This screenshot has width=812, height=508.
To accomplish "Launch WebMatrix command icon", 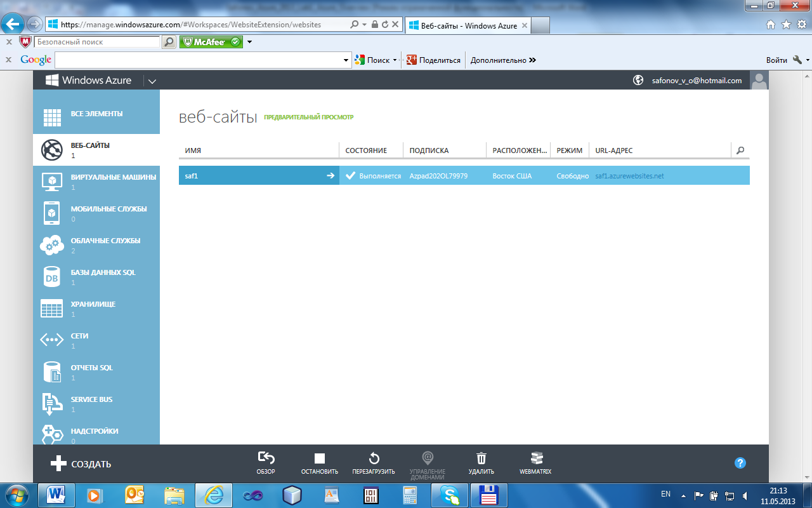I will (x=536, y=458).
